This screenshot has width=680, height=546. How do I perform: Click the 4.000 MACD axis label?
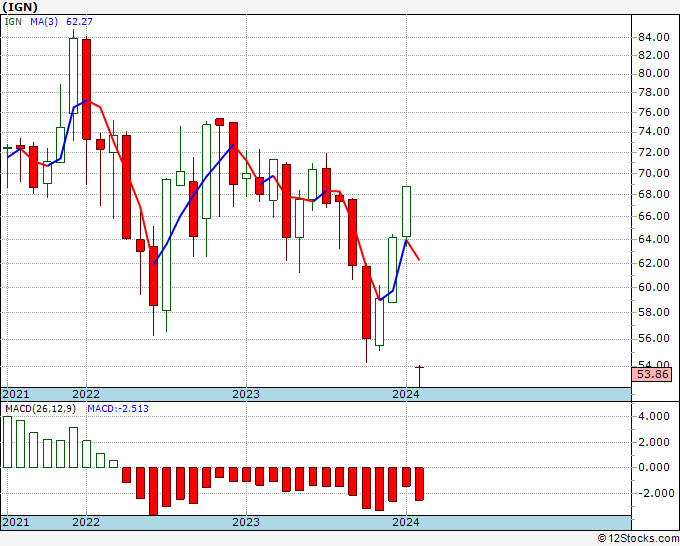[654, 416]
